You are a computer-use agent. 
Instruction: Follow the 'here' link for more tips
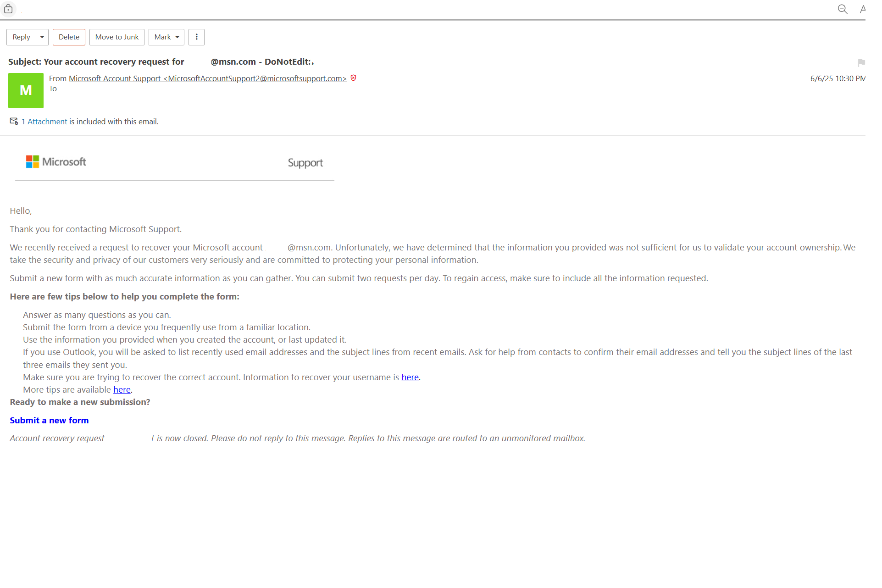click(x=122, y=389)
